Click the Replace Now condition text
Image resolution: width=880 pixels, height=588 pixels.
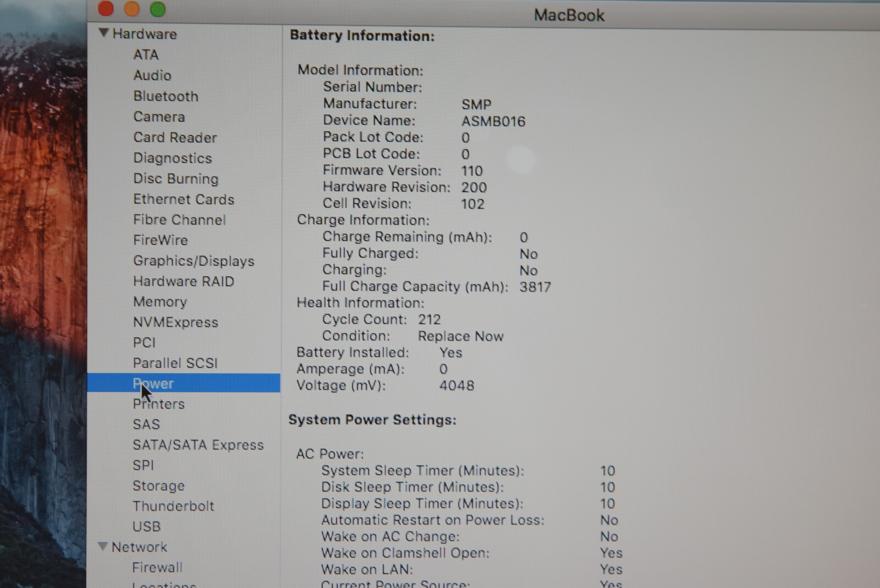coord(460,336)
